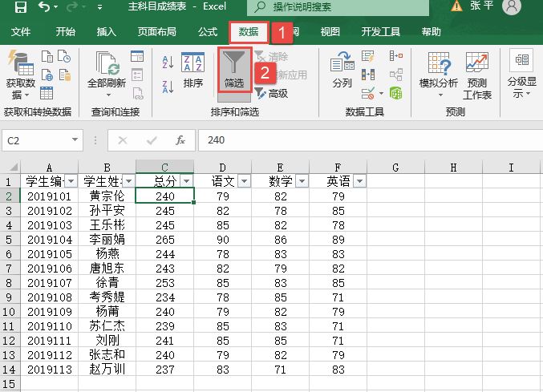Expand the 全部刷新 dropdown arrow
543x392 pixels.
[x=108, y=95]
